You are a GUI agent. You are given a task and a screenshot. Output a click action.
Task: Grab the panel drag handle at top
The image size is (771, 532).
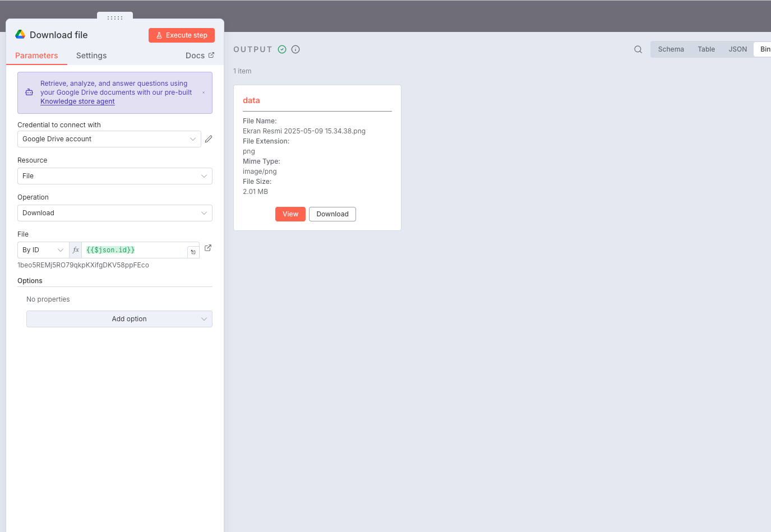(115, 18)
